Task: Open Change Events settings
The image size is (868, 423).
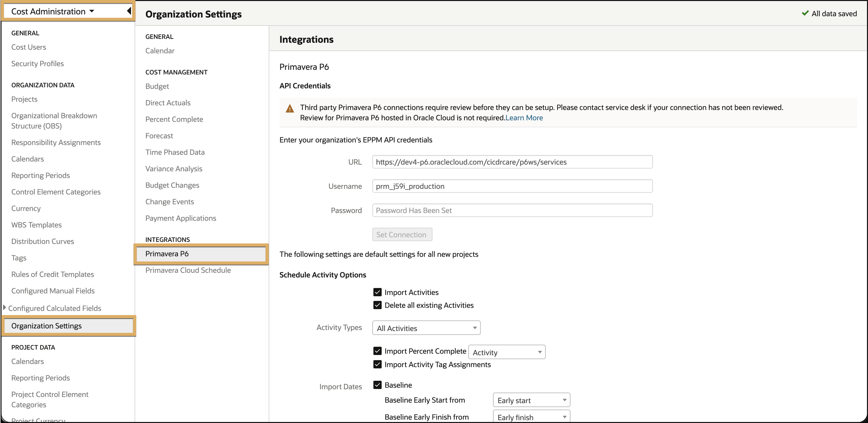Action: 169,201
